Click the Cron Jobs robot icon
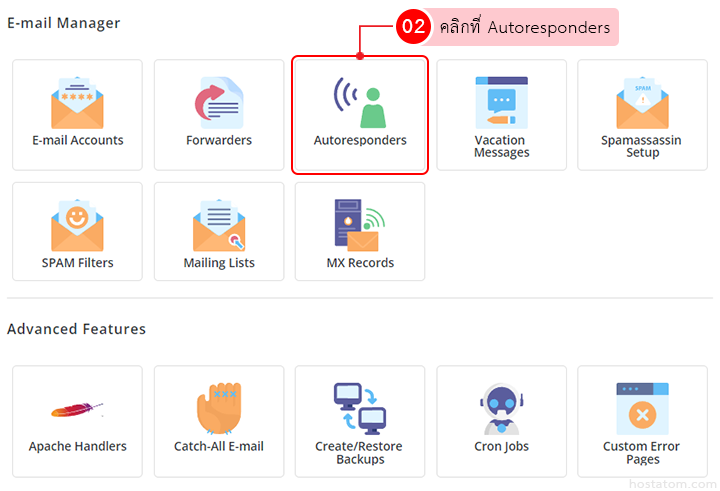The height and width of the screenshot is (491, 720). tap(501, 408)
